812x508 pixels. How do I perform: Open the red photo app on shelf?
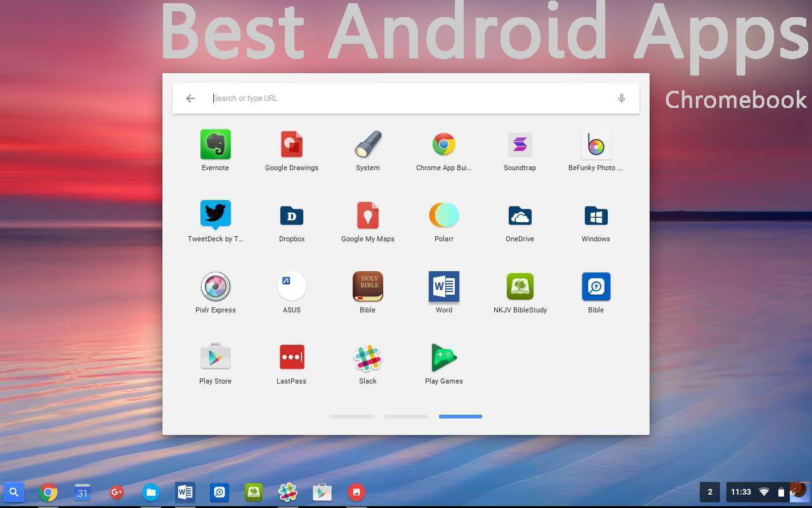point(357,492)
